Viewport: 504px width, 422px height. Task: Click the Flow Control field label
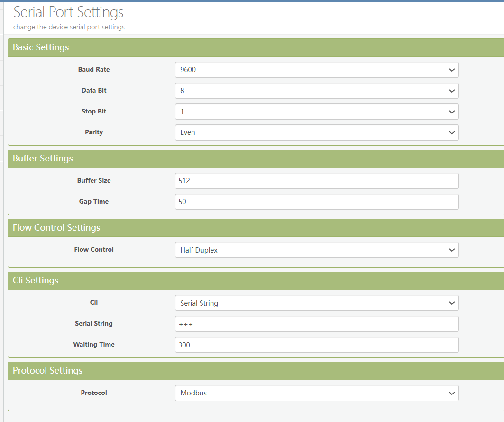[94, 250]
